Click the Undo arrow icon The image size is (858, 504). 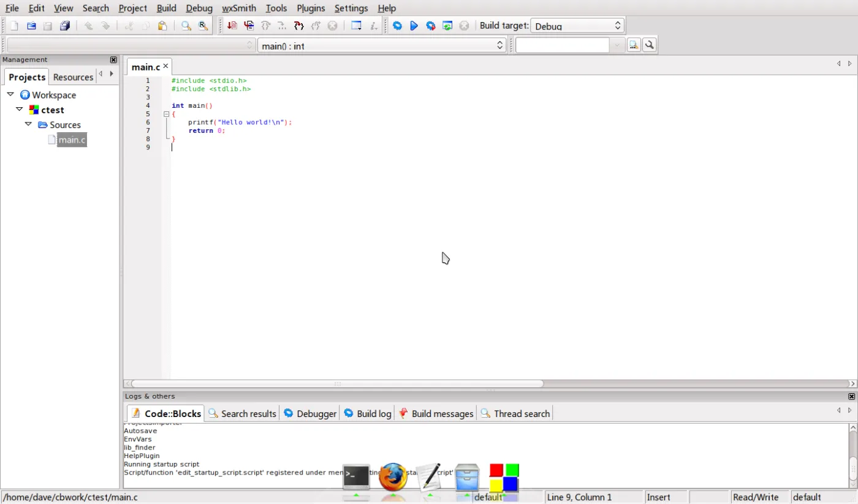[89, 26]
